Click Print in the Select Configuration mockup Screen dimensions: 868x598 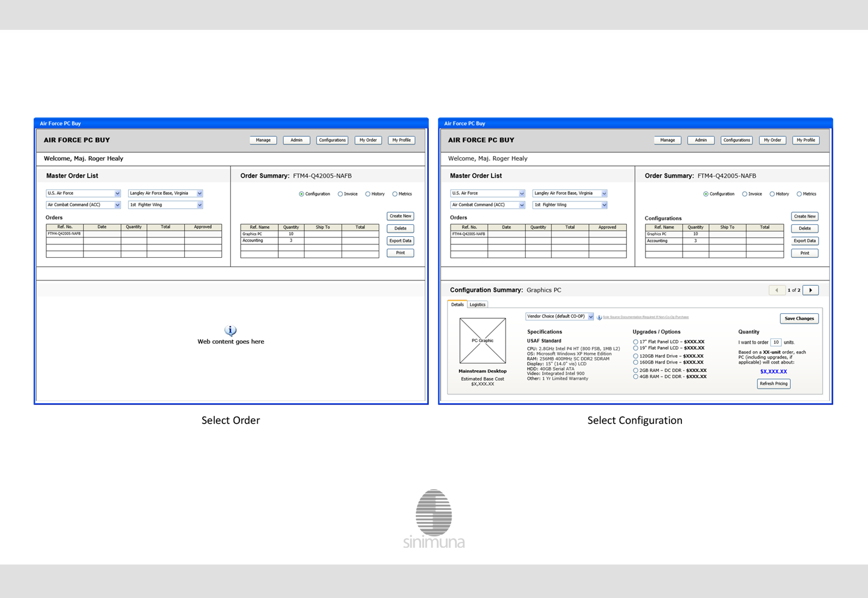[805, 253]
